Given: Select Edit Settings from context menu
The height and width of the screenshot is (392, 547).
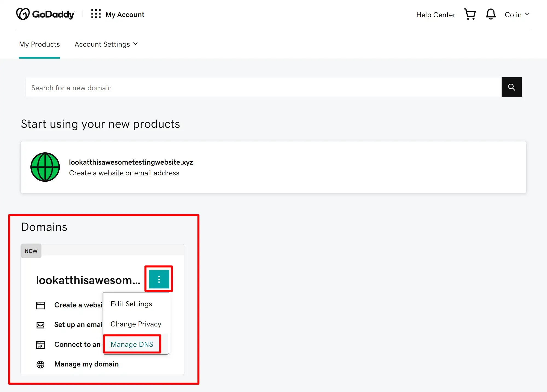Looking at the screenshot, I should coord(132,304).
